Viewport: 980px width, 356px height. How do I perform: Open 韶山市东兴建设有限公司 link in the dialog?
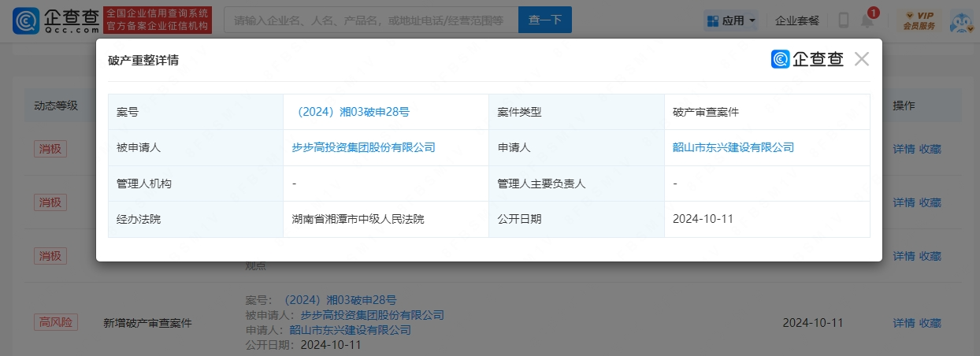(733, 147)
